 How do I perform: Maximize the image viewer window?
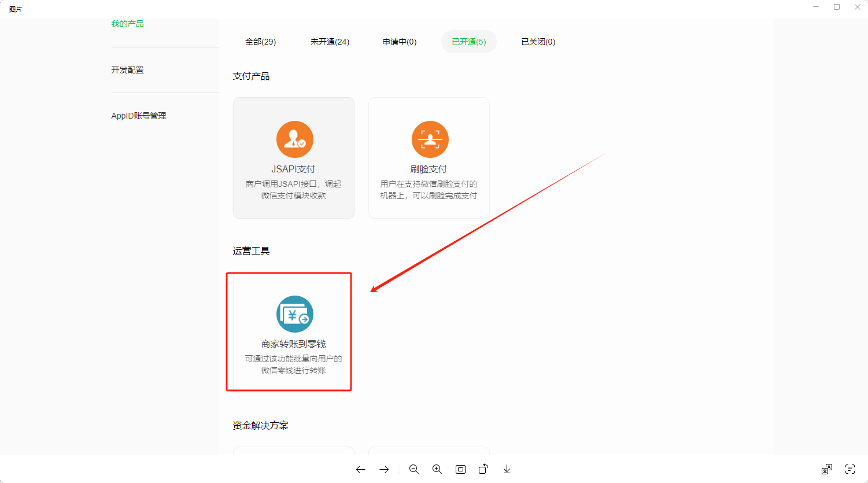tap(837, 7)
